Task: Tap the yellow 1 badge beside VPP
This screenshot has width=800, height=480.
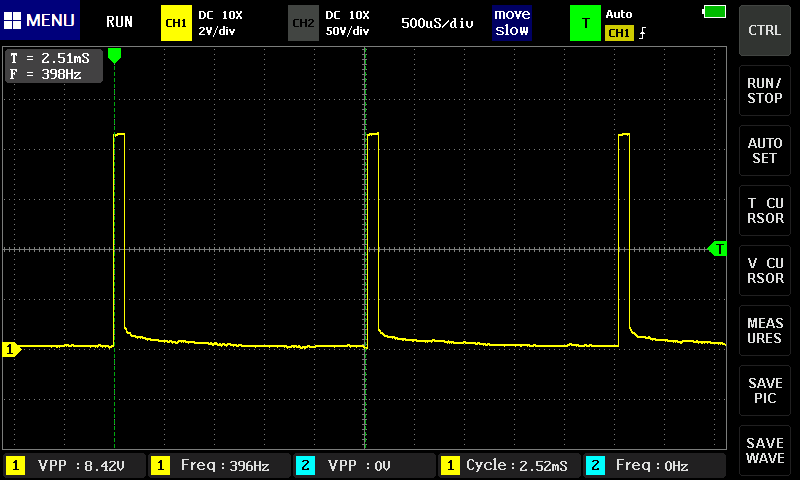Action: [x=15, y=465]
